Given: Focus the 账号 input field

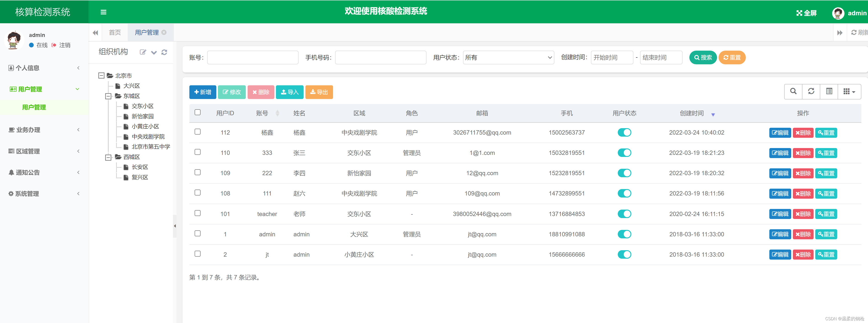Looking at the screenshot, I should point(253,57).
